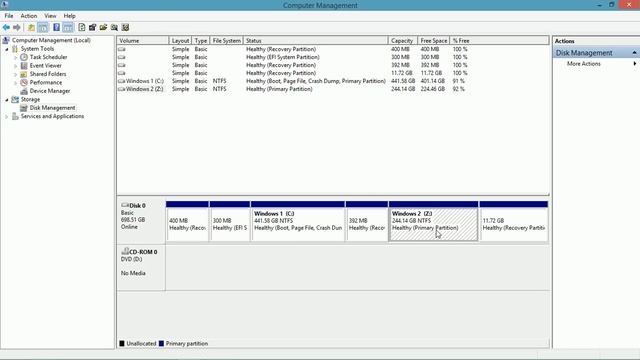The image size is (640, 360).
Task: Toggle the Show/Hide Console Tree toolbar icon
Action: pyautogui.click(x=42, y=27)
